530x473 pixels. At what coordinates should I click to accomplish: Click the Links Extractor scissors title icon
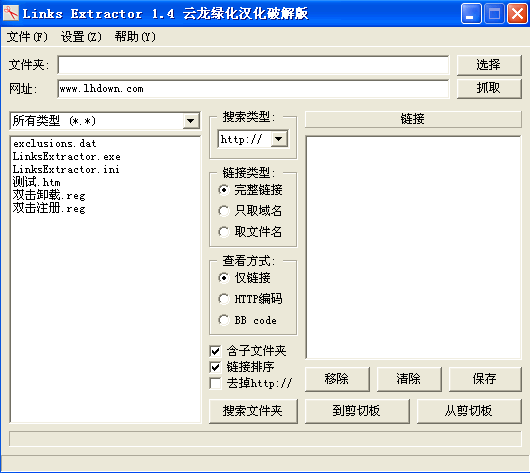[x=11, y=14]
